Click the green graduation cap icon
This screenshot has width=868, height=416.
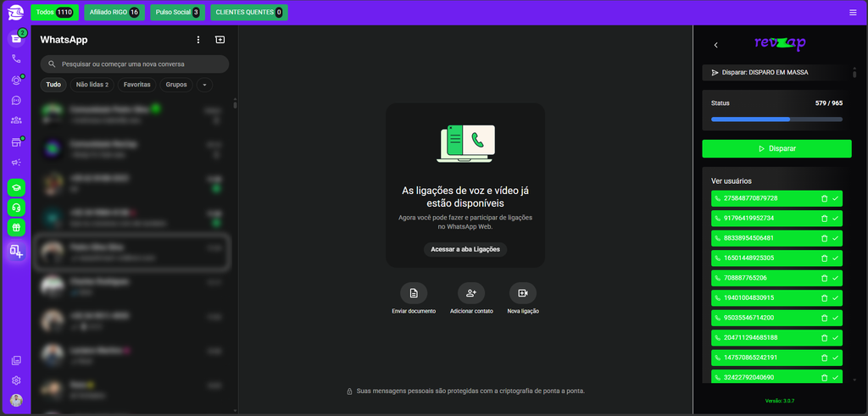click(x=16, y=187)
